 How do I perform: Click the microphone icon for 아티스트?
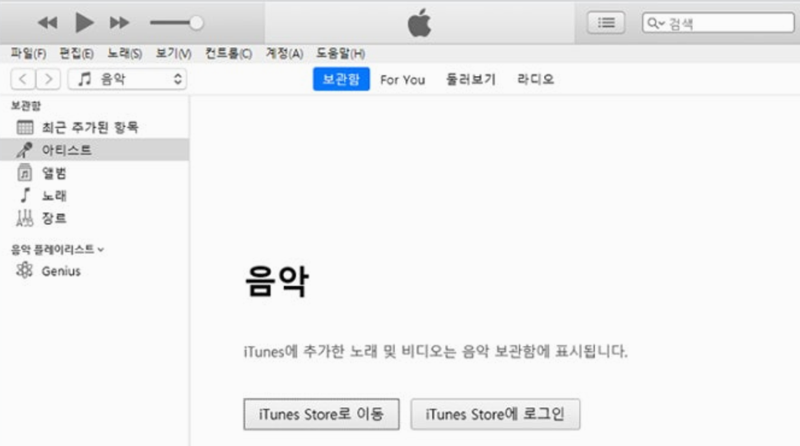click(24, 150)
